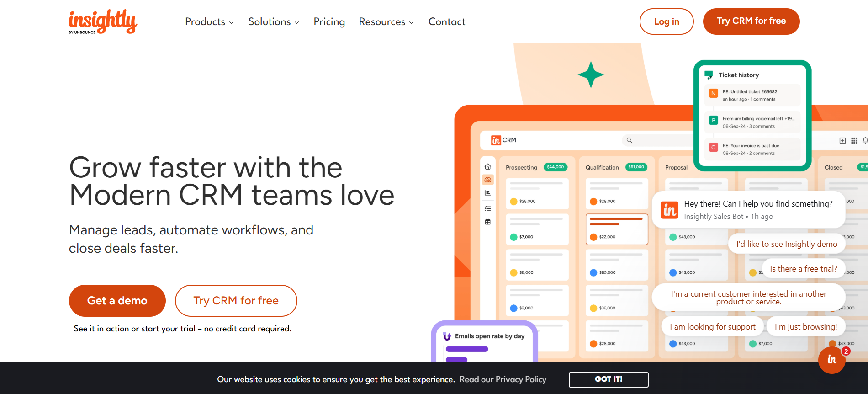Expand the Solutions dropdown menu
This screenshot has height=394, width=868.
(273, 22)
